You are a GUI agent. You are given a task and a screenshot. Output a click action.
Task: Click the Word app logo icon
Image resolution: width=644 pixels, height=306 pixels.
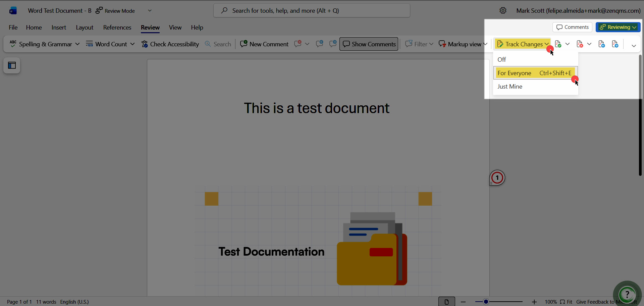pos(13,11)
